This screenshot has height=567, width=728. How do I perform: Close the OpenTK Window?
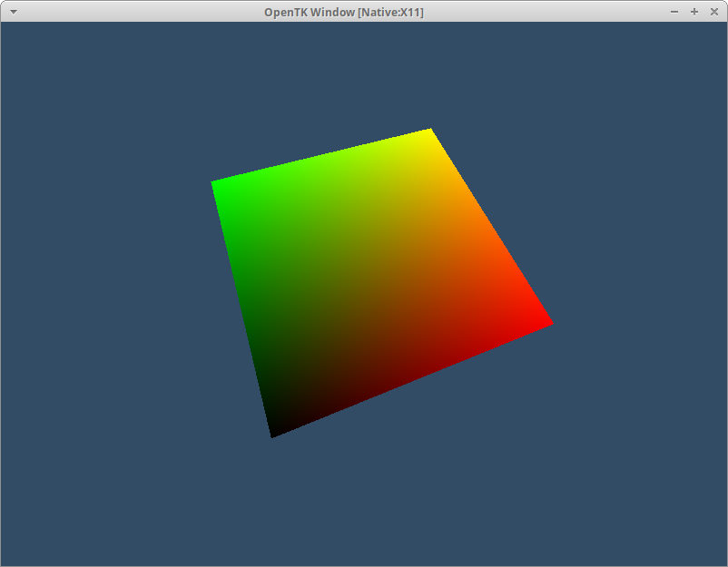[714, 12]
